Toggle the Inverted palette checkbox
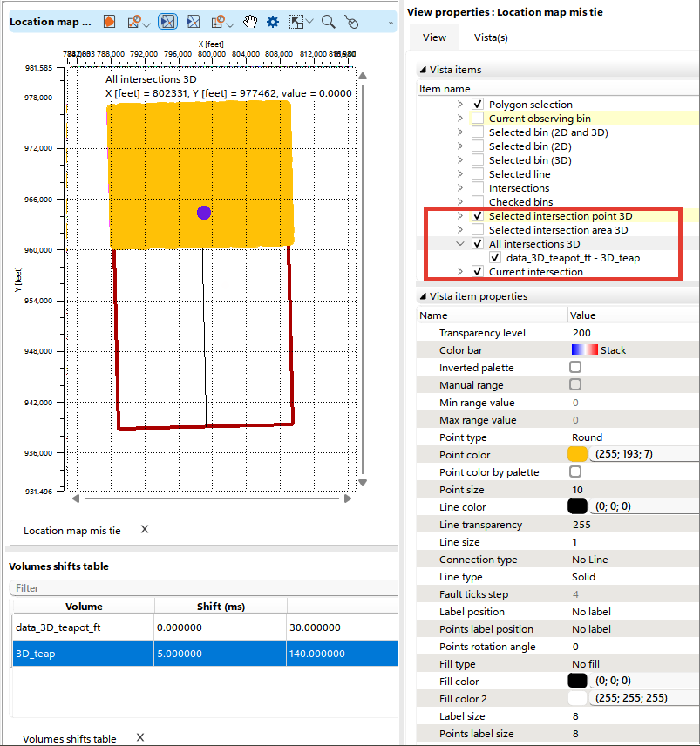 [575, 368]
